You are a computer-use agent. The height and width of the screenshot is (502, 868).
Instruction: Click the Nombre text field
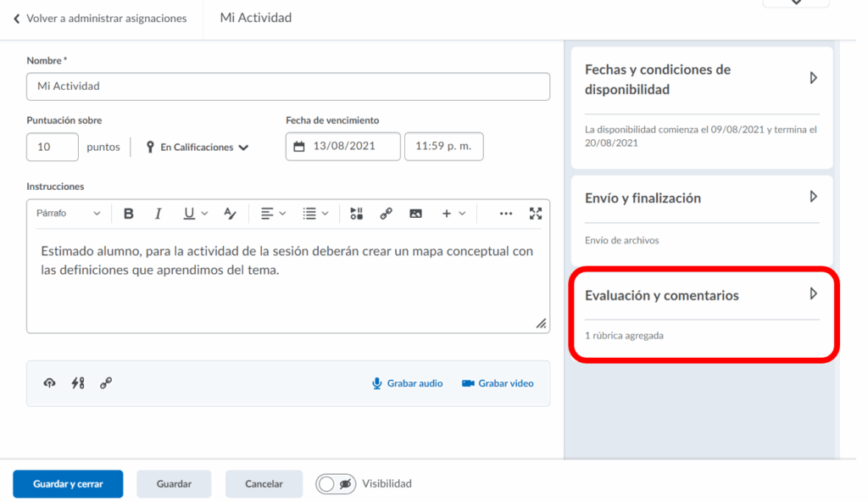(287, 86)
